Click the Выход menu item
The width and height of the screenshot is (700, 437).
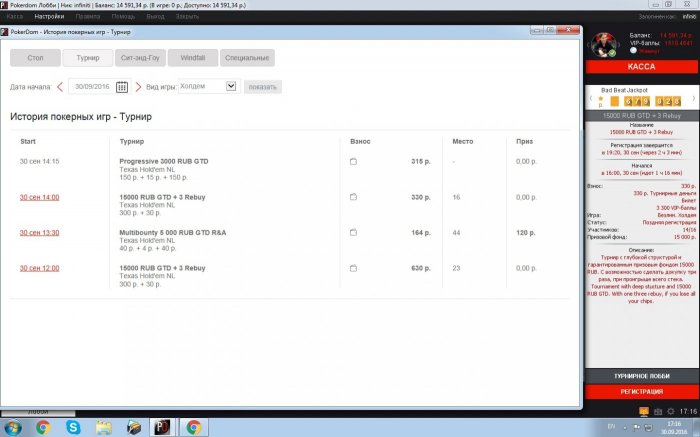click(155, 17)
